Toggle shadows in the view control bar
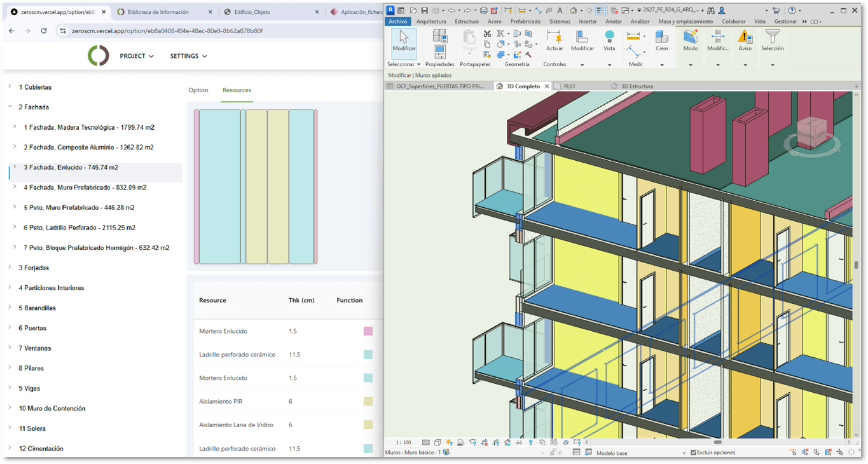 [x=461, y=441]
